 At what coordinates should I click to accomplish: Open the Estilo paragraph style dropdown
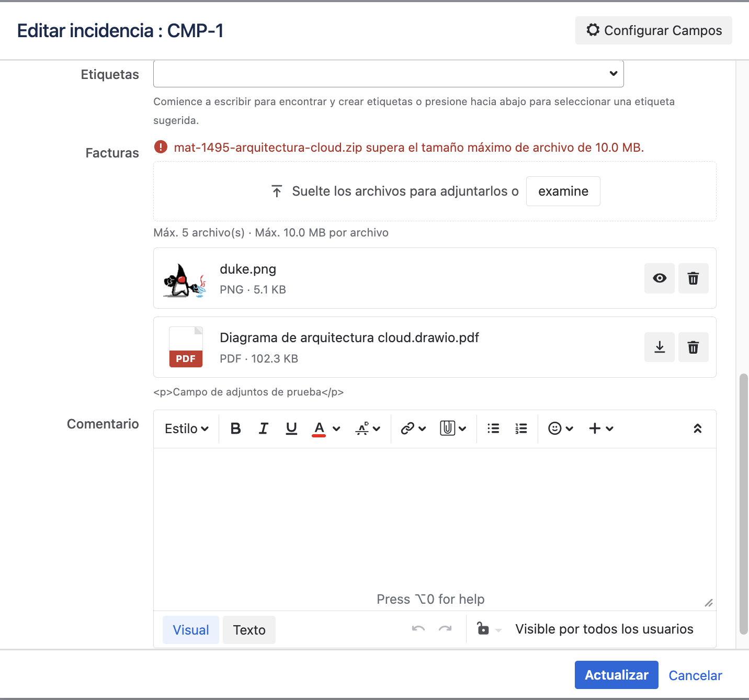point(187,428)
